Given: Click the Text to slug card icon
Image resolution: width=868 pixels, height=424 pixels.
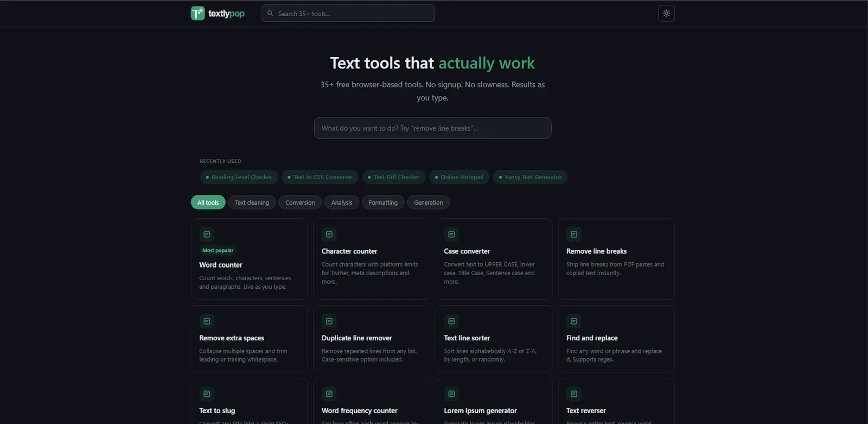Looking at the screenshot, I should click(x=207, y=394).
